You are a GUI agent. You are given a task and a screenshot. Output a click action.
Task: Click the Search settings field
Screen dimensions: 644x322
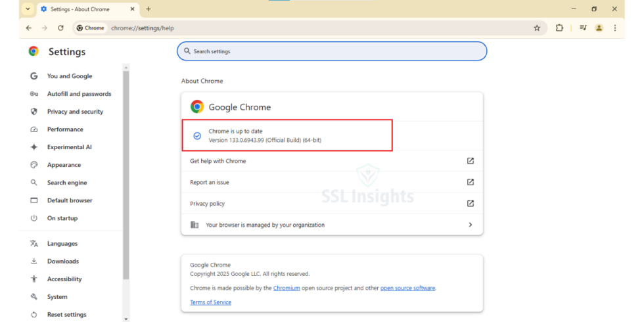pyautogui.click(x=332, y=51)
